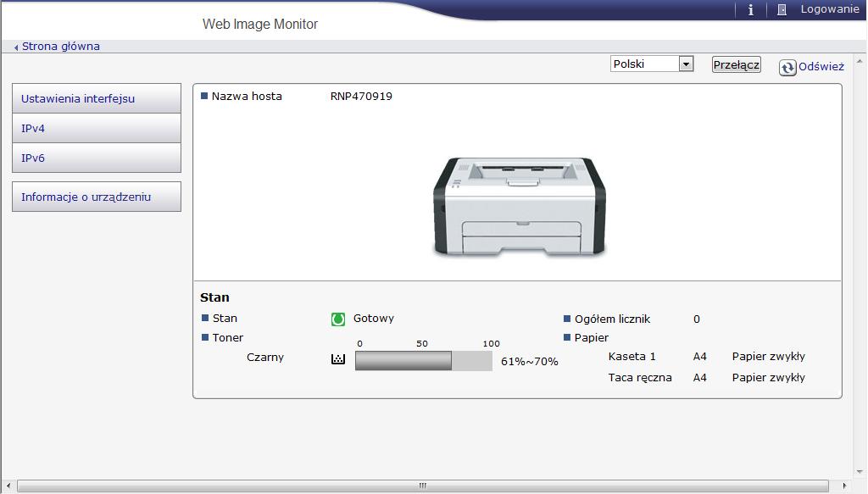This screenshot has height=494, width=868.
Task: Go to Strona główna
Action: coord(61,47)
